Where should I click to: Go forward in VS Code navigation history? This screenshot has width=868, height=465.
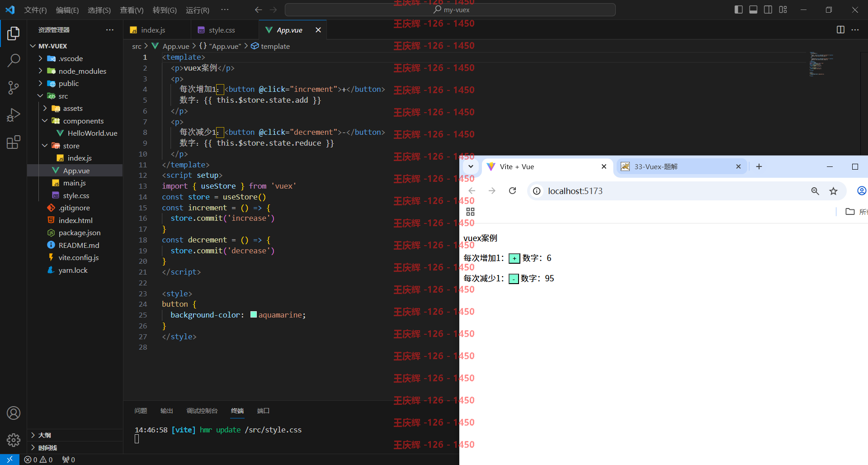coord(274,9)
